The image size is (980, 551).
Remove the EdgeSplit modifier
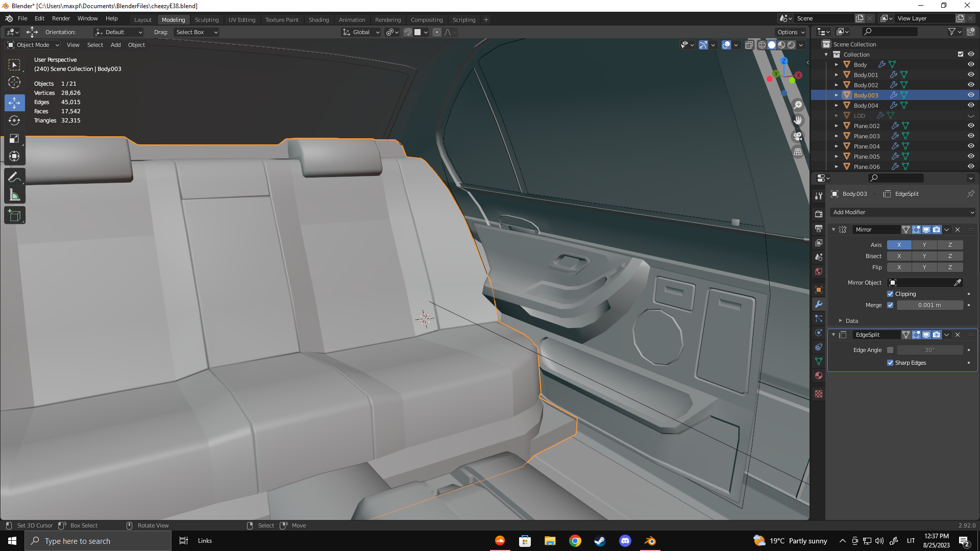(x=958, y=335)
